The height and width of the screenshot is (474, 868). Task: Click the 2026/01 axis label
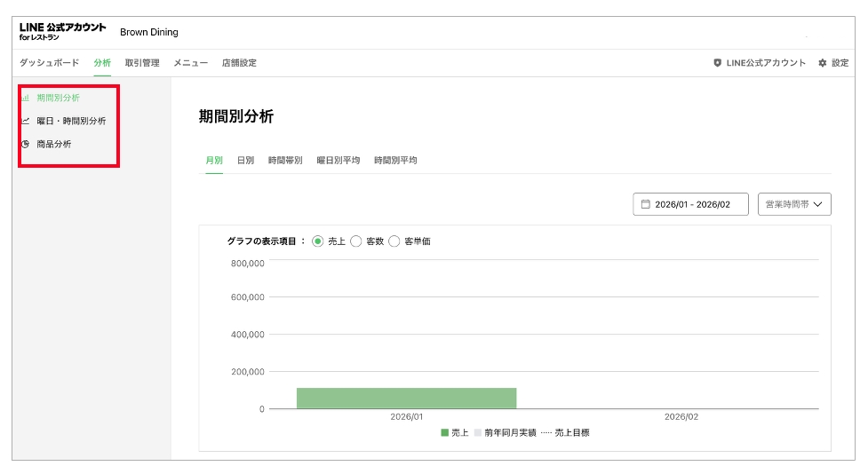(x=406, y=417)
